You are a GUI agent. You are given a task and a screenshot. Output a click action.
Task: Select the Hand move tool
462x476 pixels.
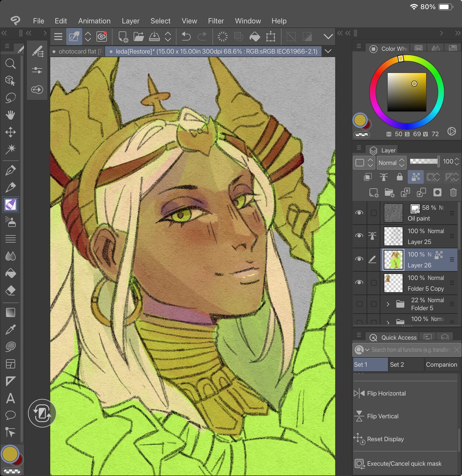10,115
